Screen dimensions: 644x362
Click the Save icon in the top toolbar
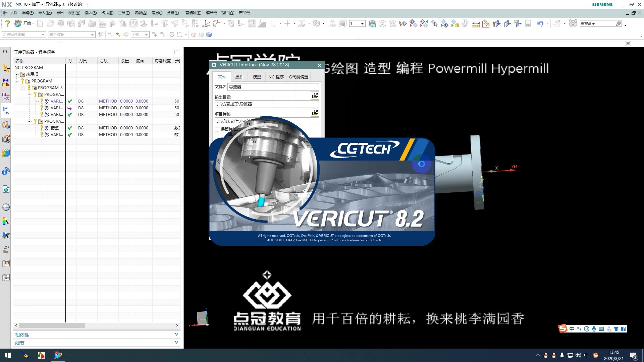(x=528, y=23)
